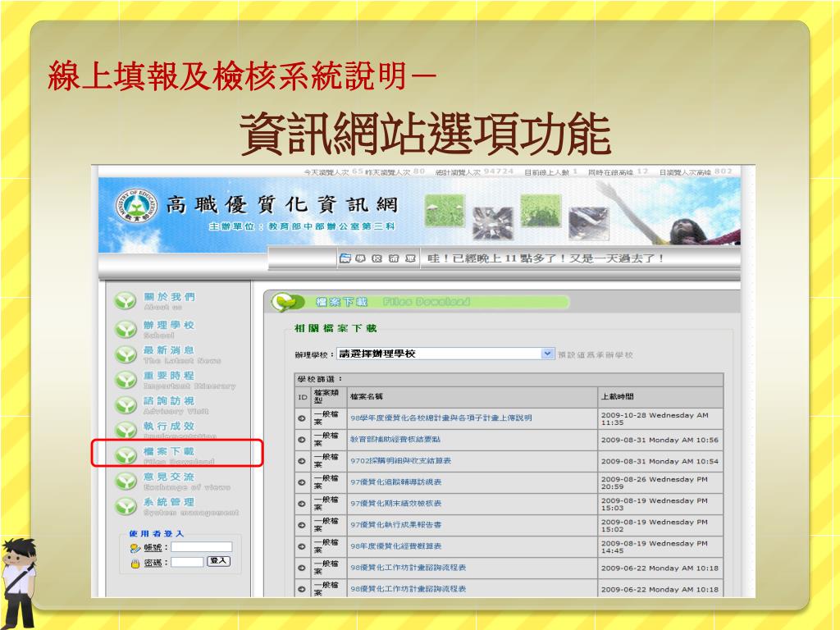Click the leaf icon beside 最新消息
Viewport: 840px width, 630px height.
point(126,354)
